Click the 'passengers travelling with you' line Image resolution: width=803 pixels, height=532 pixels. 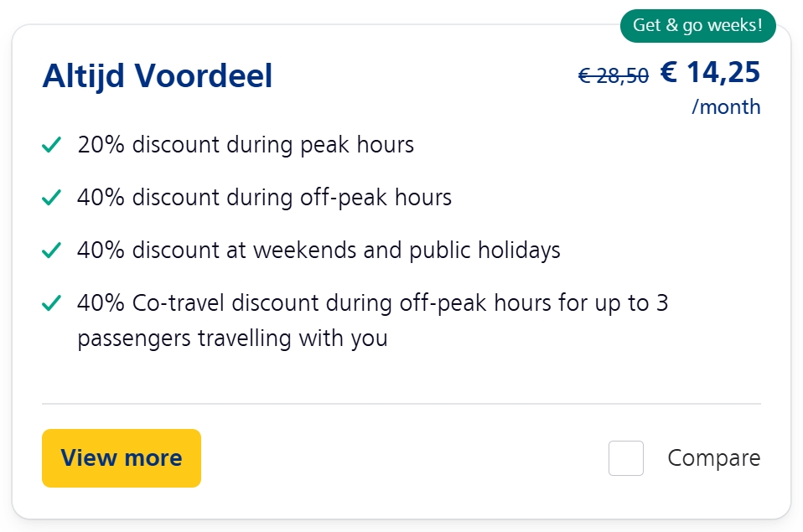click(x=232, y=339)
